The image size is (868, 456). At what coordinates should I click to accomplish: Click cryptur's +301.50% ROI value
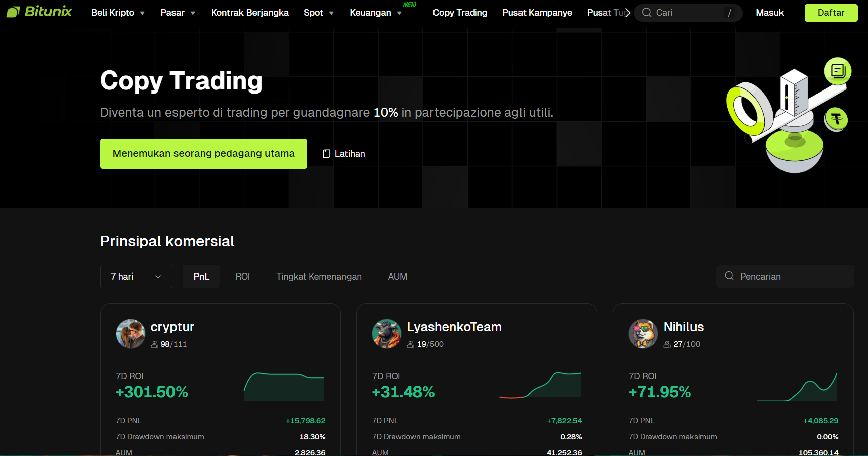[152, 392]
